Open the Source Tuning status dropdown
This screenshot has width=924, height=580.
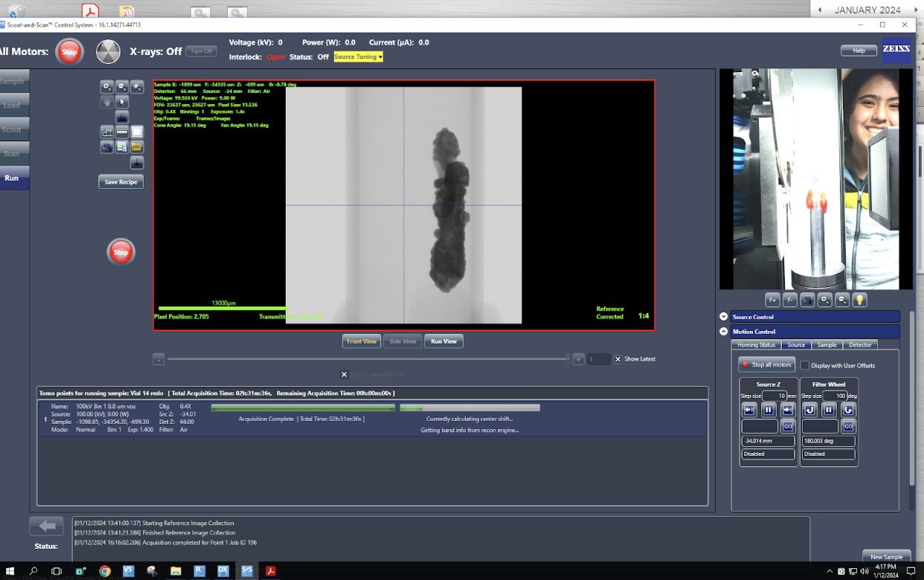(358, 57)
